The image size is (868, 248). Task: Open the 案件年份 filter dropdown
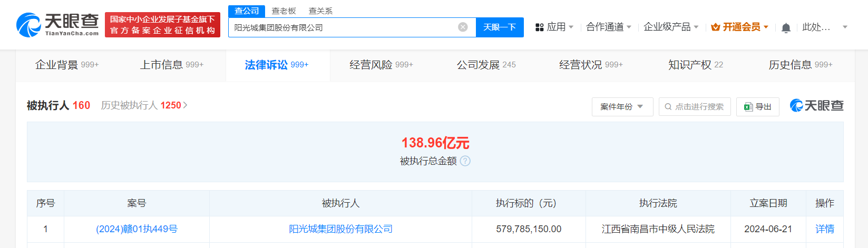[x=622, y=107]
